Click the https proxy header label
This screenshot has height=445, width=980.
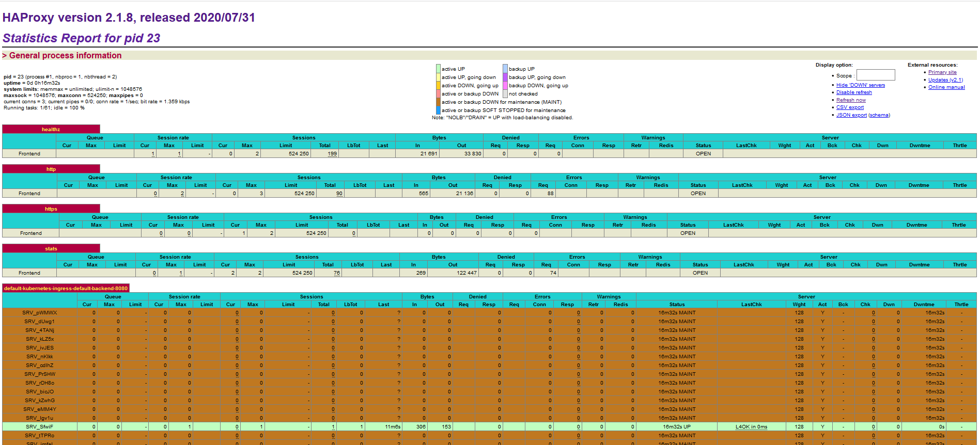click(x=51, y=209)
